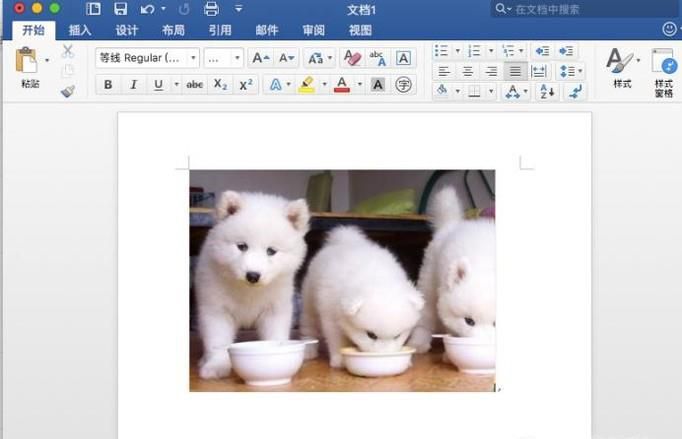Click the borders icon

click(x=475, y=91)
